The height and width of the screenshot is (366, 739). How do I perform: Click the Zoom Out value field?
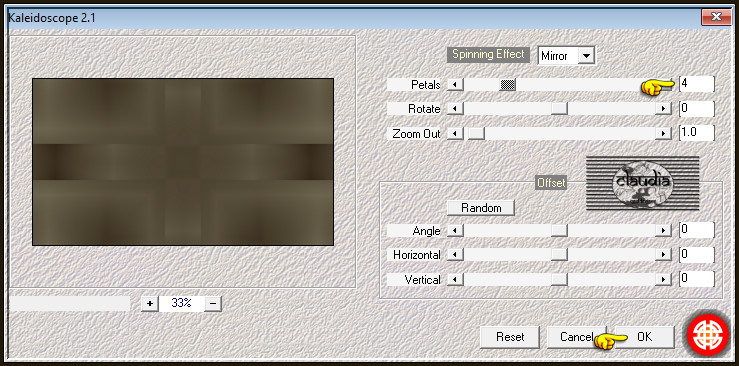pos(697,133)
